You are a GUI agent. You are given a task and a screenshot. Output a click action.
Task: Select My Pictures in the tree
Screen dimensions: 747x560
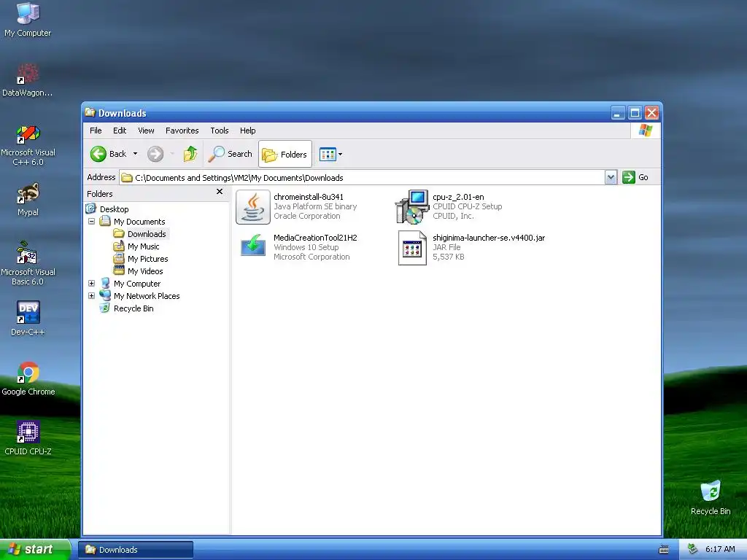pos(147,259)
